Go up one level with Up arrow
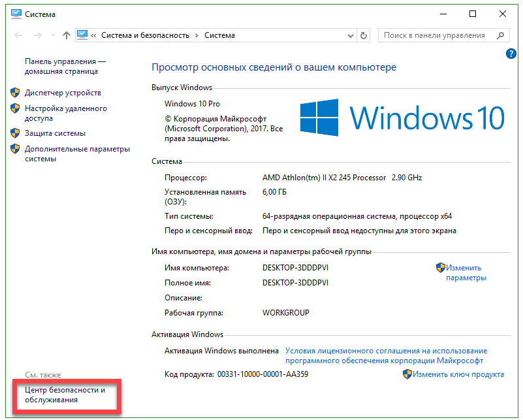The width and height of the screenshot is (523, 420). [67, 35]
